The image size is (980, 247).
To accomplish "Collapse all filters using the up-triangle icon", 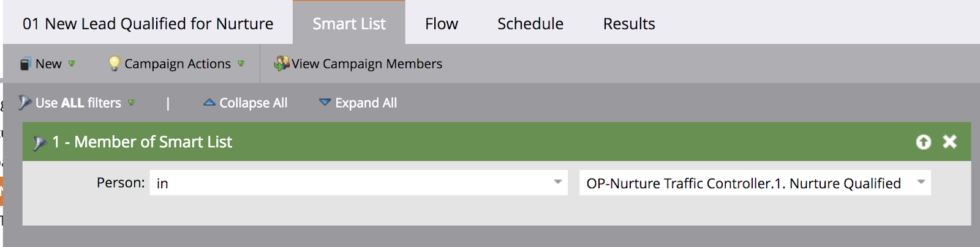I will [x=209, y=103].
